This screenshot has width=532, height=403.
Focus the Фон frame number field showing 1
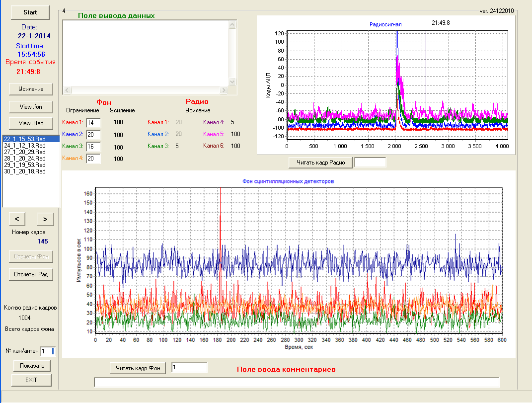pos(189,367)
